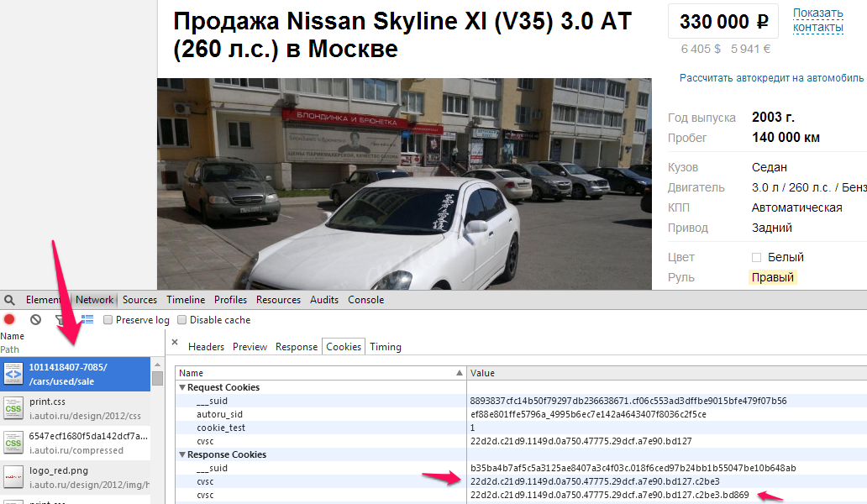Click the highlighted Правый steering value
This screenshot has width=867, height=504.
click(x=772, y=277)
